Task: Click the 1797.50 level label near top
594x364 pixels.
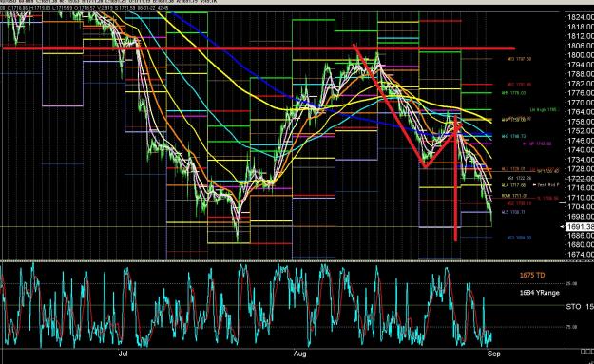Action: pos(519,59)
